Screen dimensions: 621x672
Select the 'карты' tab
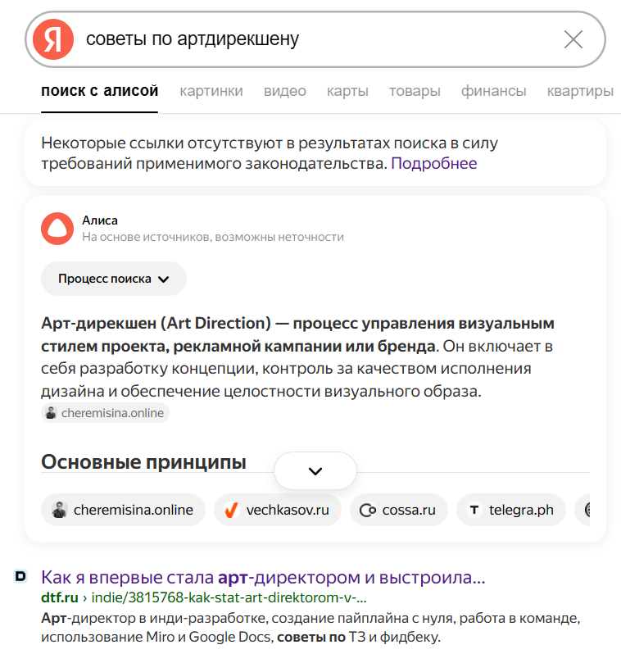[x=347, y=91]
